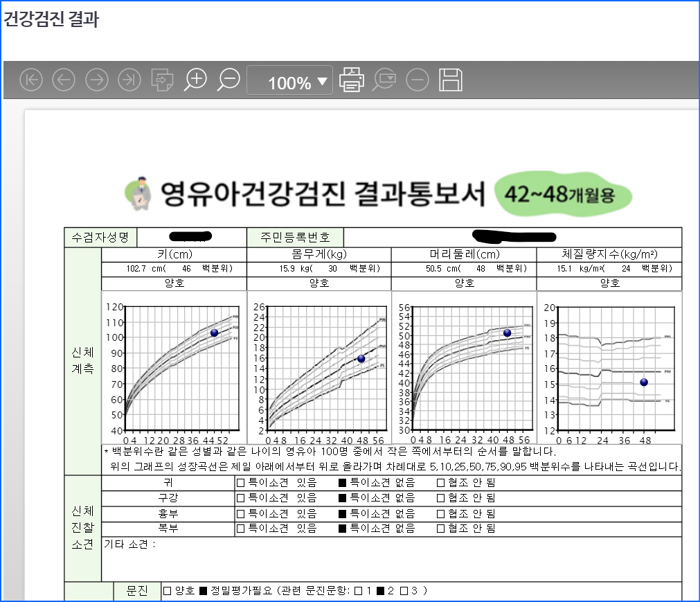Click the 15.9 kg weight value
The height and width of the screenshot is (602, 700).
coord(296,268)
